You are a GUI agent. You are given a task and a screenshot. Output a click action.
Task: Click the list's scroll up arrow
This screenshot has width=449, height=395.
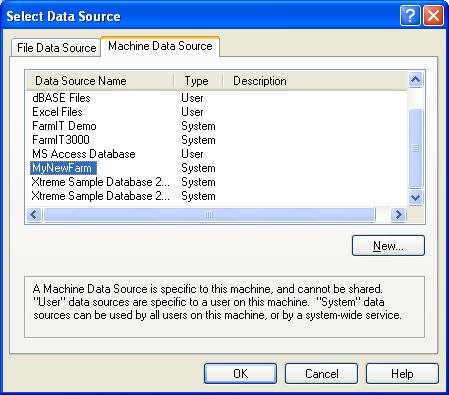coord(415,80)
